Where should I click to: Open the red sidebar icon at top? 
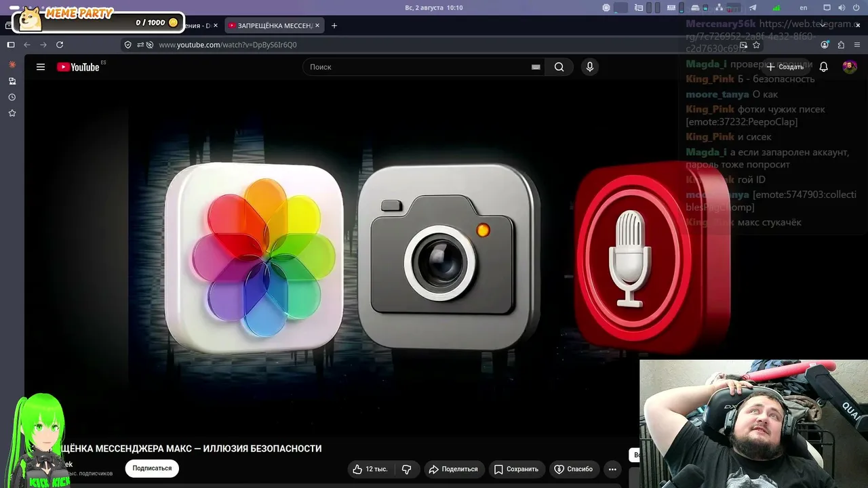click(x=12, y=64)
